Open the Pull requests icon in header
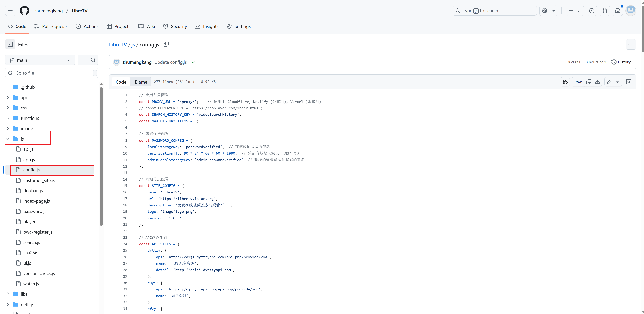The height and width of the screenshot is (314, 644). coord(605,11)
